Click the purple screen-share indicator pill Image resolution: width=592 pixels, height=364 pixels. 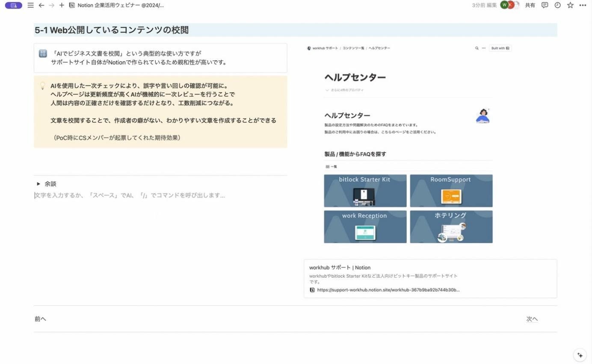[x=13, y=5]
